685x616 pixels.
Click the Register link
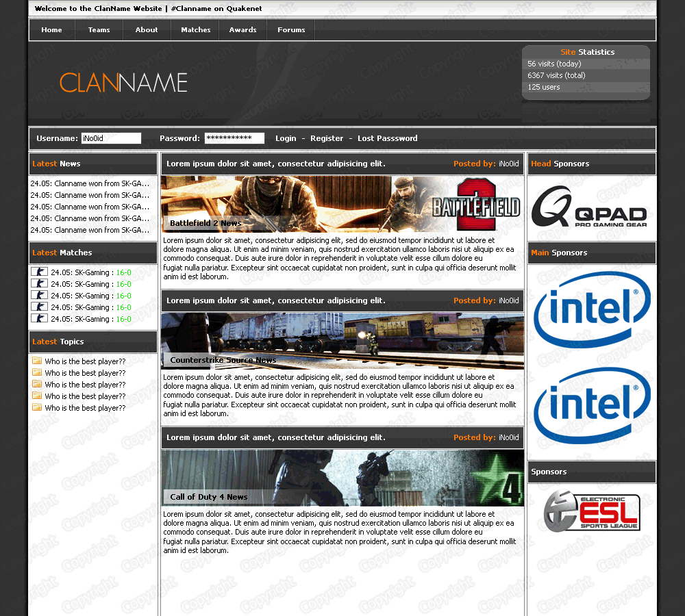327,138
